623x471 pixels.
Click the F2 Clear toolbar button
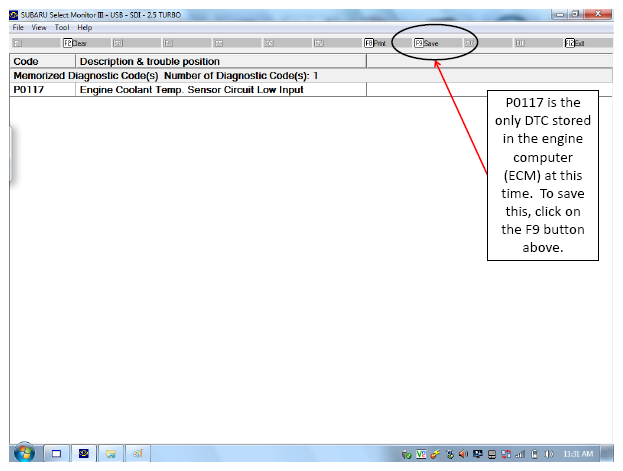pyautogui.click(x=75, y=43)
